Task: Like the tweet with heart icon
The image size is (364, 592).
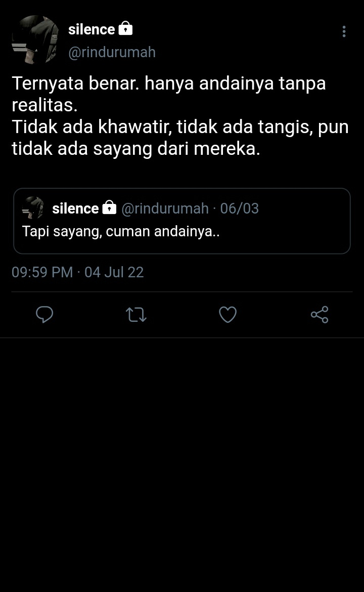Action: point(228,315)
